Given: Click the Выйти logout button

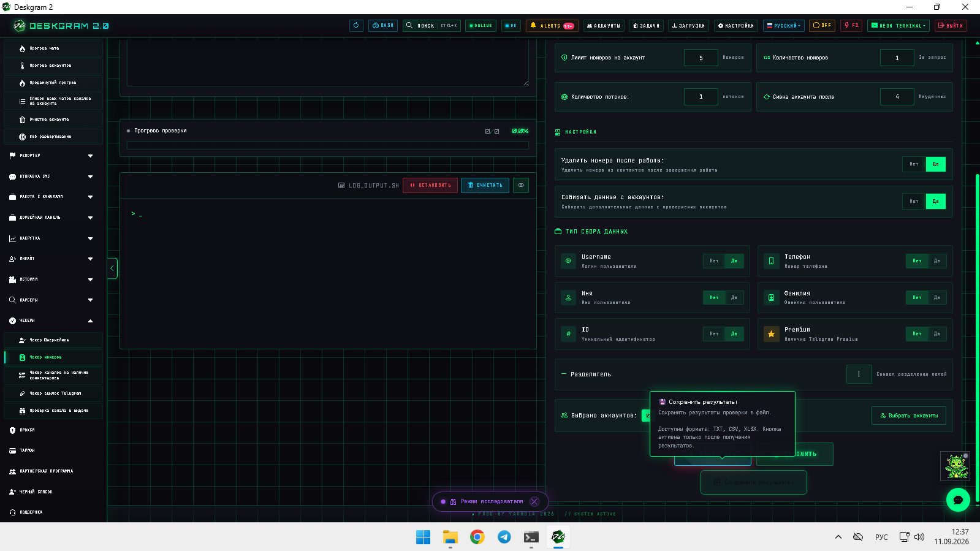Looking at the screenshot, I should click(951, 26).
